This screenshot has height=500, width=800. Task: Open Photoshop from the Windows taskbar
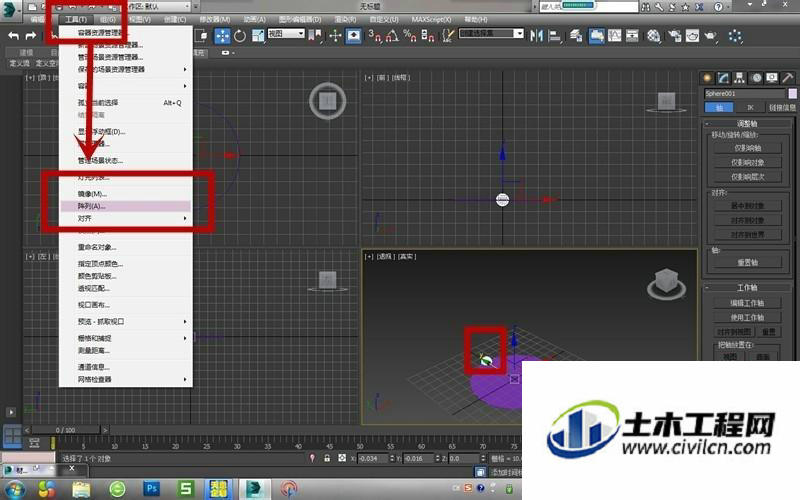pyautogui.click(x=151, y=488)
